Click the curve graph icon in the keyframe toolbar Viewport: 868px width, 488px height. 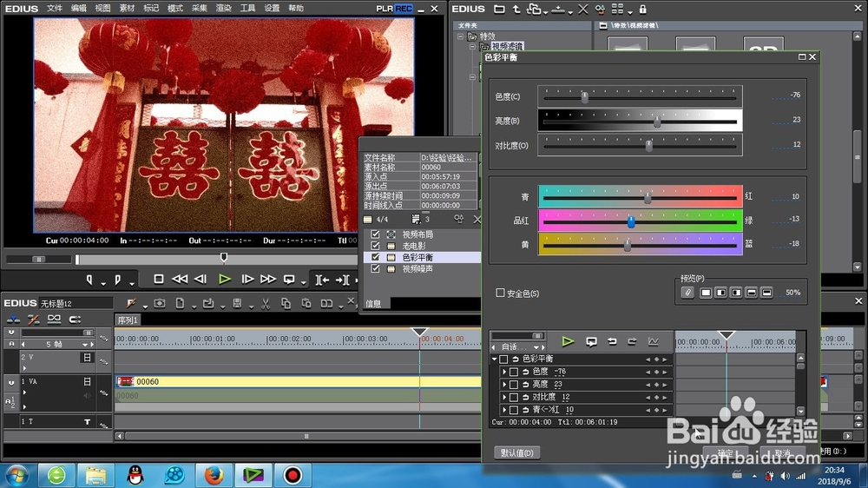pos(654,341)
